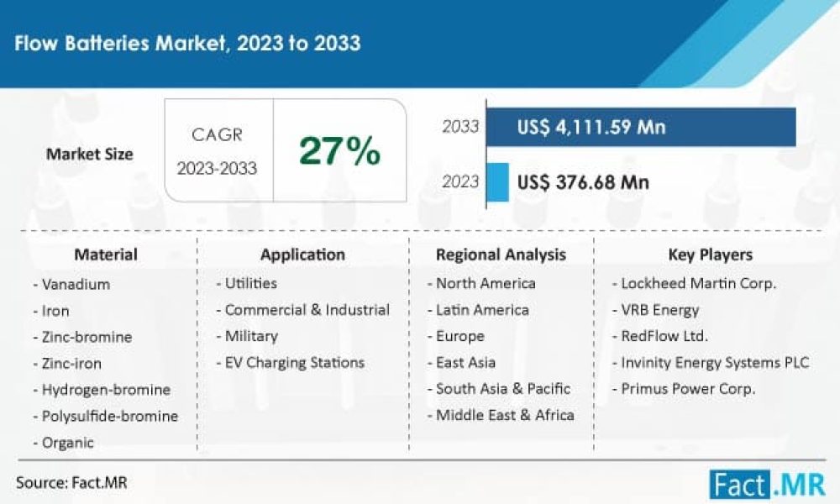Click the '2023-2033' period text

[x=217, y=168]
